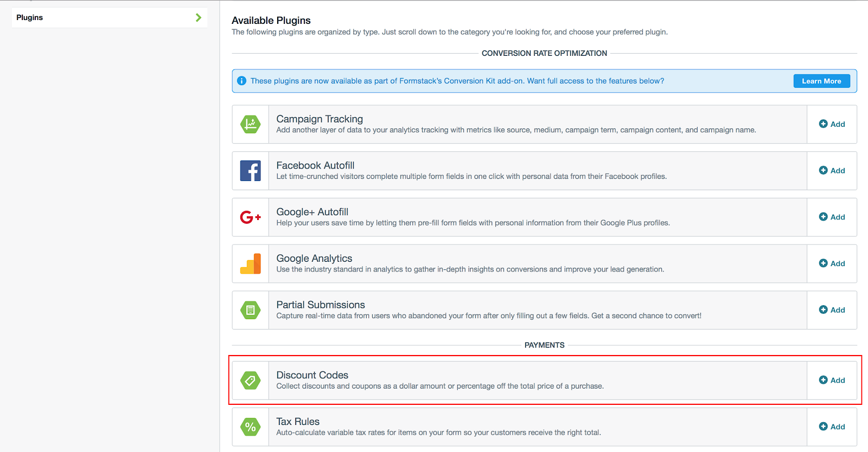Add the Facebook Autofill plugin
This screenshot has height=452, width=868.
[x=832, y=171]
